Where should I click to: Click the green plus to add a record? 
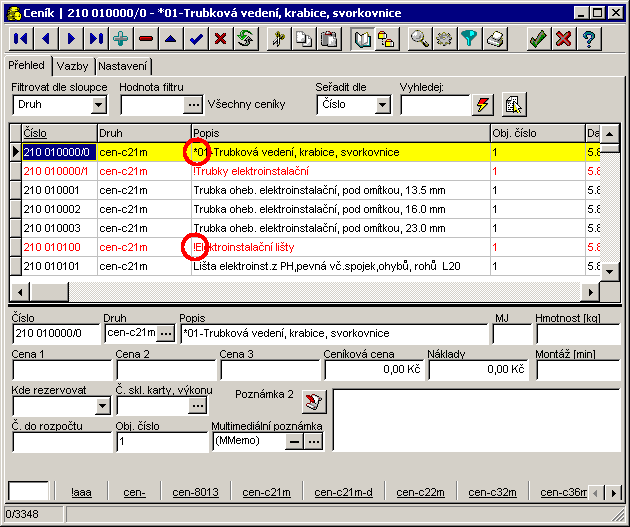[121, 39]
